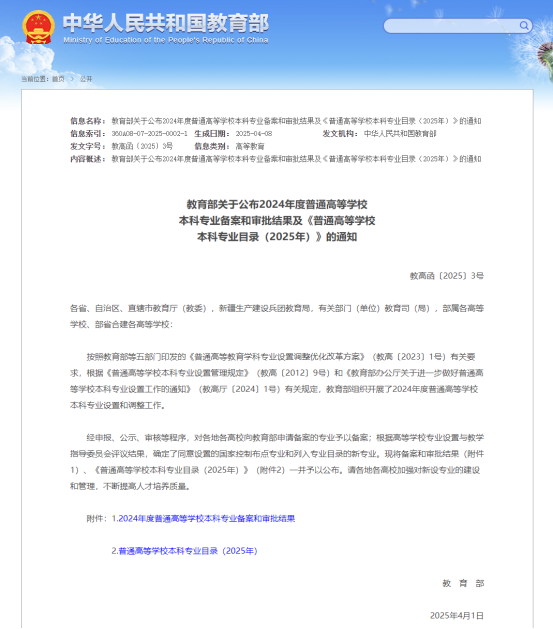Click the 当前位置 breadcrumb label
553x629 pixels.
coord(35,79)
